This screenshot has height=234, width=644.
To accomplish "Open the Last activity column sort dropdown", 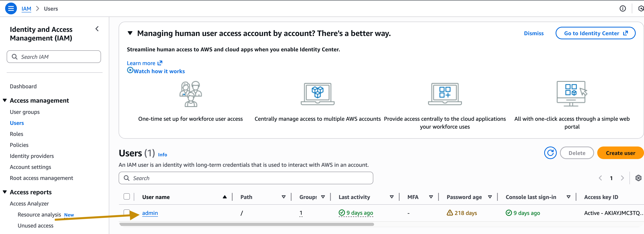I will (x=392, y=197).
